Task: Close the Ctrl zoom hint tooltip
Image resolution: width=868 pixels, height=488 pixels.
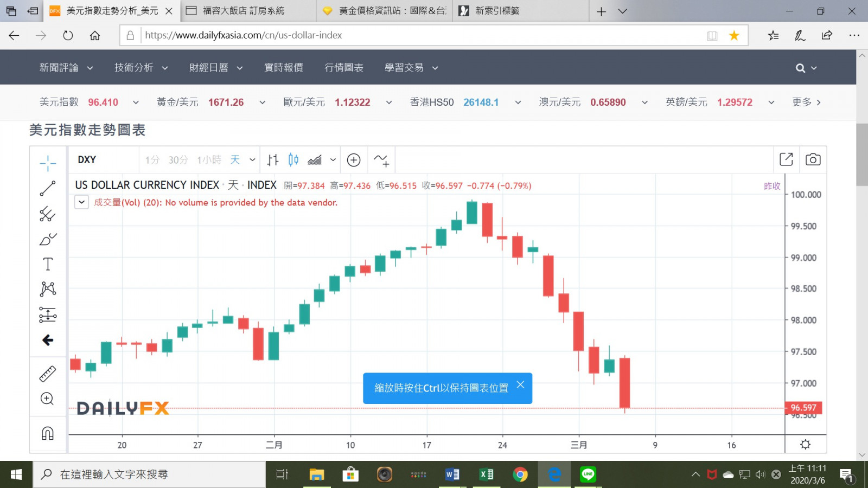Action: pos(520,384)
